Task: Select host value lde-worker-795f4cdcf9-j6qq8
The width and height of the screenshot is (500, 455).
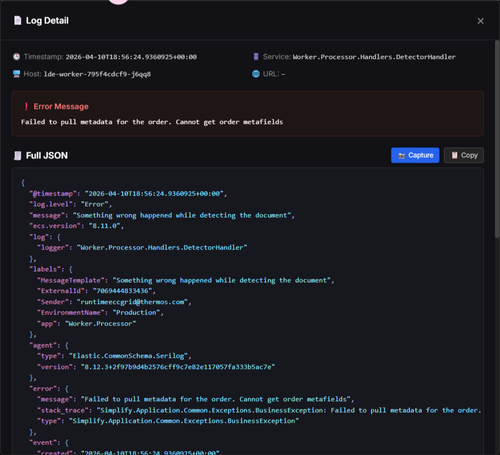Action: [x=97, y=74]
